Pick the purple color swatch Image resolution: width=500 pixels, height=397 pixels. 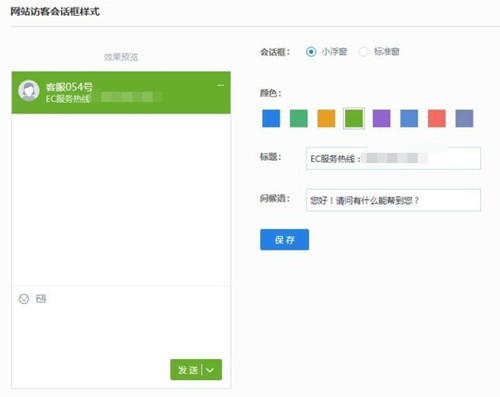(381, 118)
